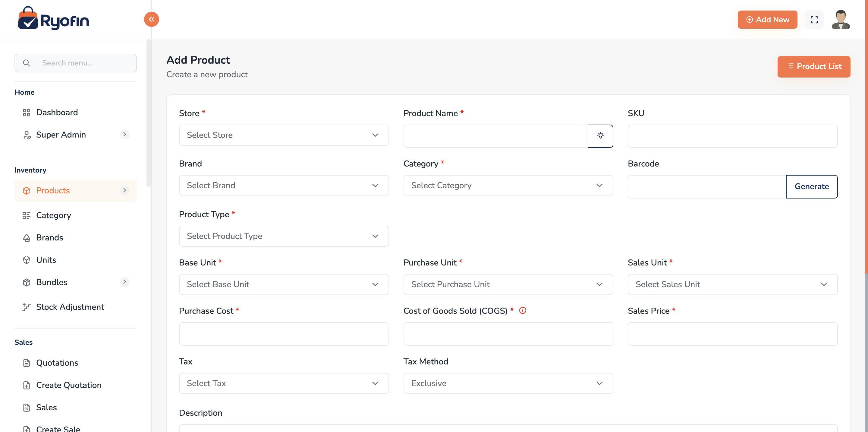Open the Select Product Type dropdown
Viewport: 868px width, 432px height.
284,236
